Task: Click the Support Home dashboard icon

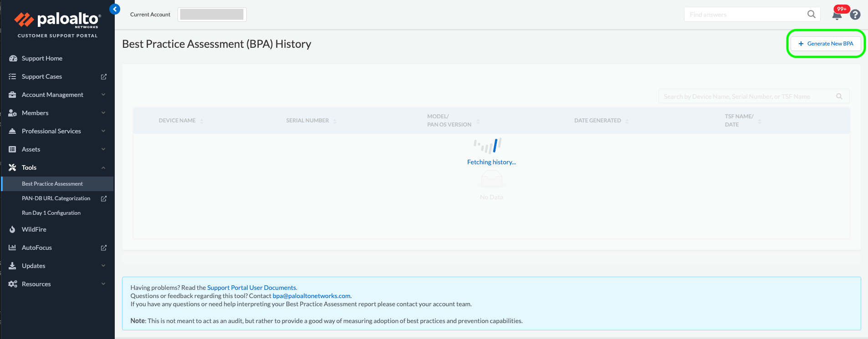Action: click(x=13, y=58)
